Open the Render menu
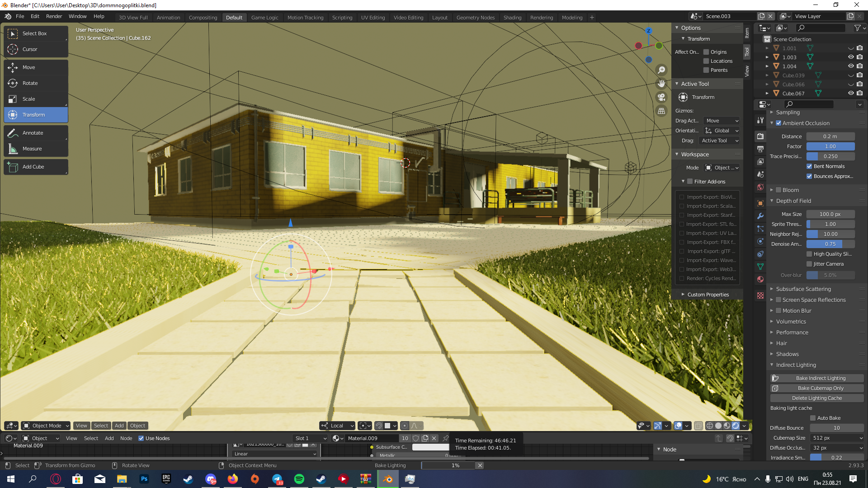This screenshot has height=488, width=868. [x=54, y=16]
